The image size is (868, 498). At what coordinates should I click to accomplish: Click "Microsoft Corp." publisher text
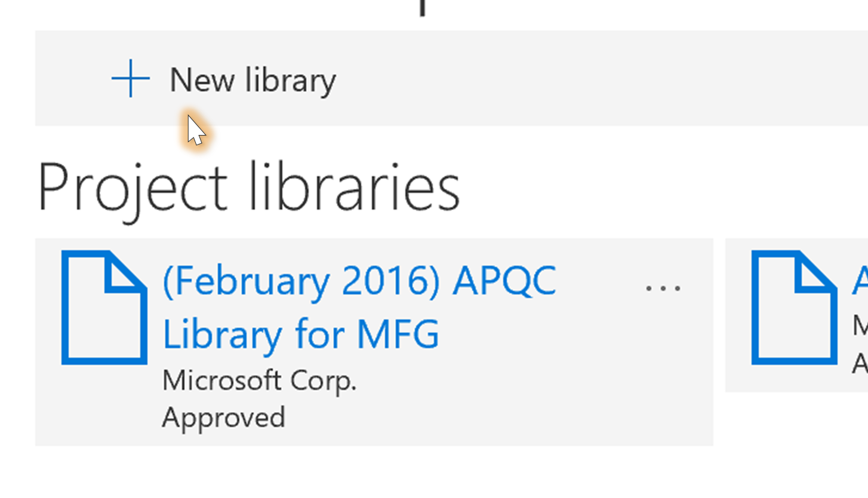pyautogui.click(x=259, y=380)
